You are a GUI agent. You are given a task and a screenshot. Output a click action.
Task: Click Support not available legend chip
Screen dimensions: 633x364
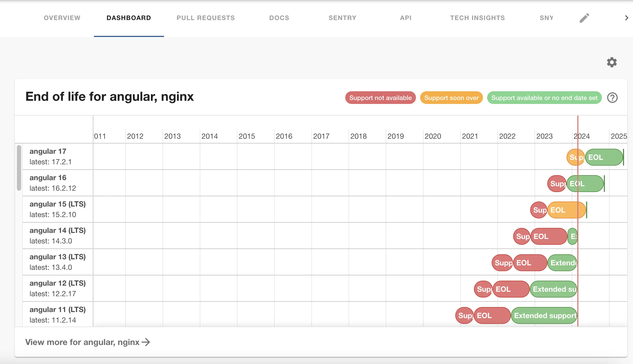coord(380,98)
